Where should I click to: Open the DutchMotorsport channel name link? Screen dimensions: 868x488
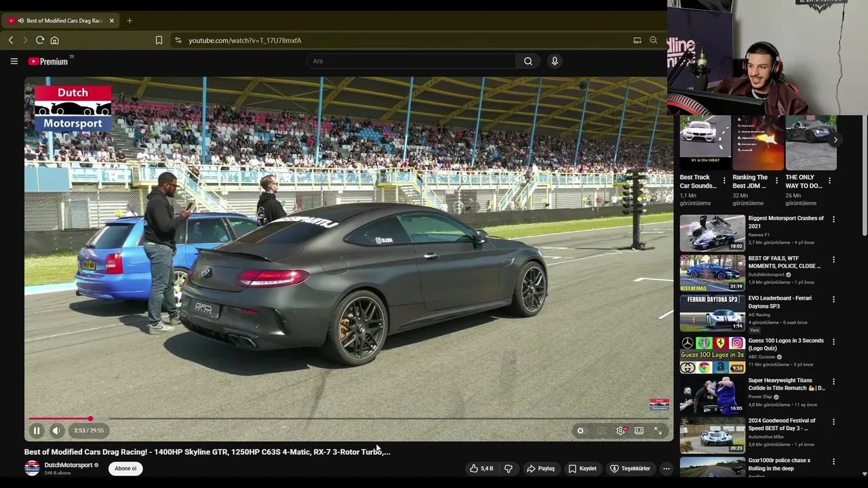(x=68, y=465)
